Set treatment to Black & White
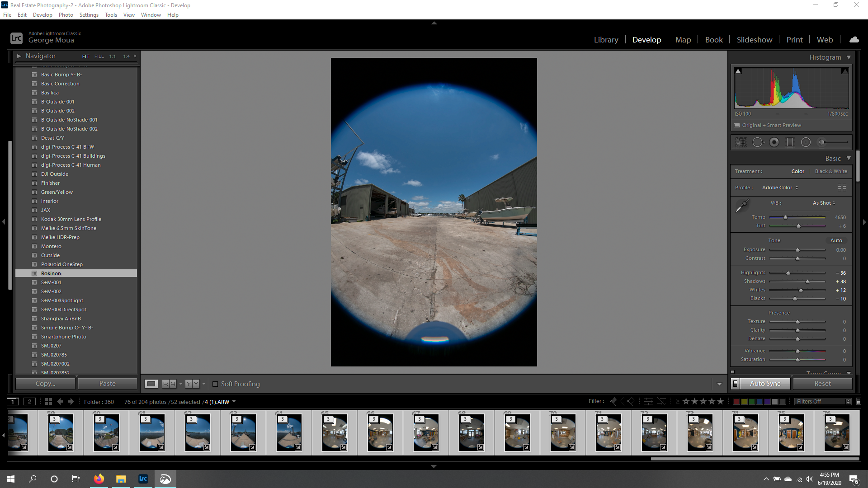 (x=831, y=171)
